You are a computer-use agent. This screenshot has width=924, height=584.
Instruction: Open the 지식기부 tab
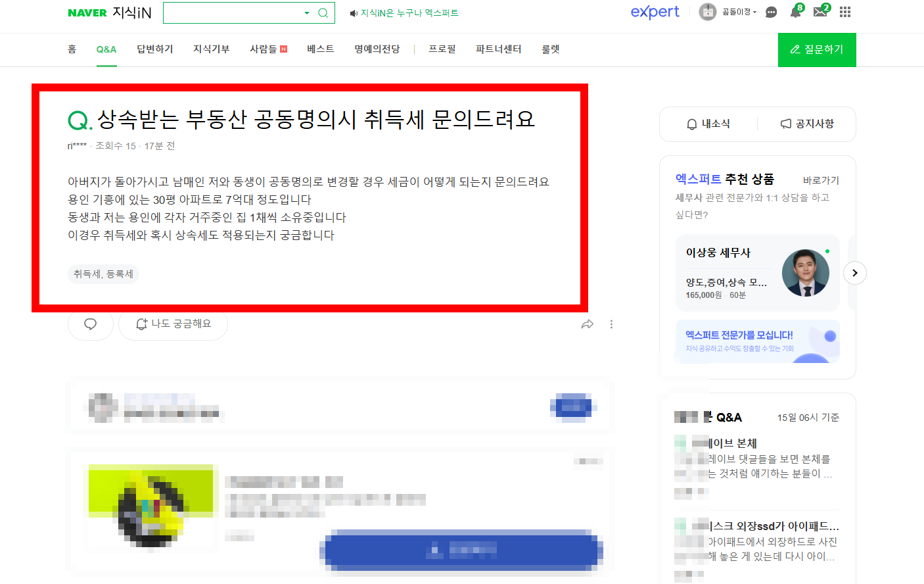pyautogui.click(x=211, y=49)
